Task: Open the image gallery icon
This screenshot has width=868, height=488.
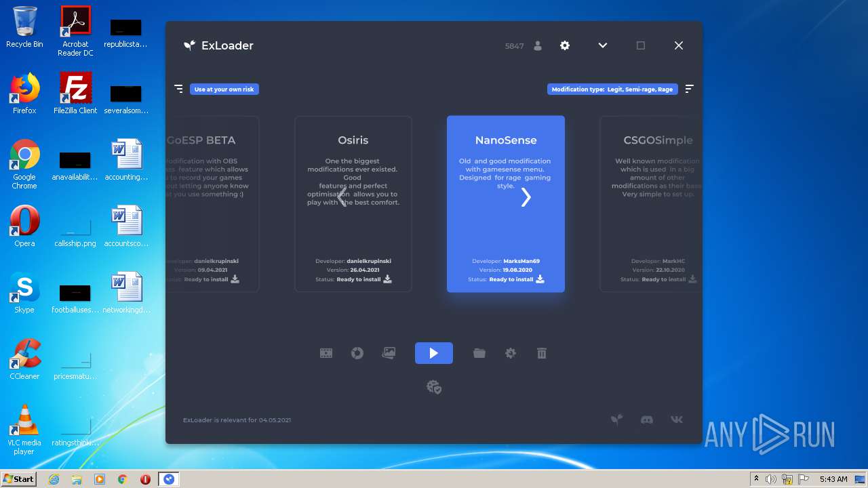Action: (x=389, y=353)
